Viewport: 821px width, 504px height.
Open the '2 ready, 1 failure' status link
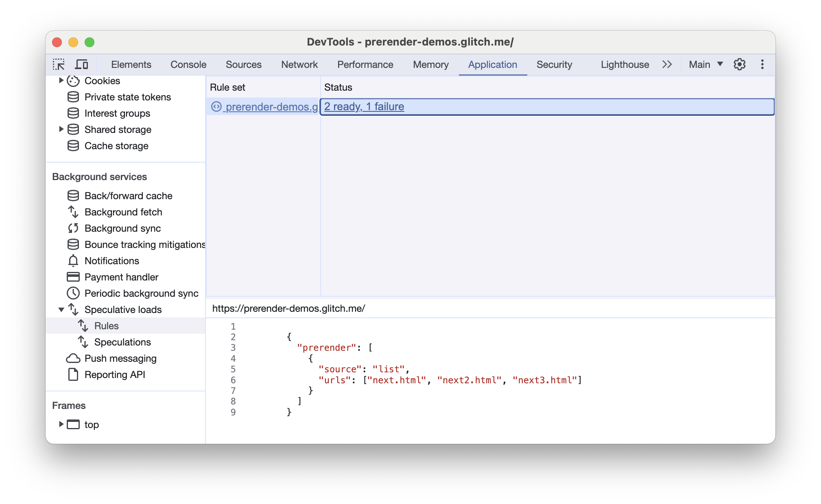click(365, 106)
